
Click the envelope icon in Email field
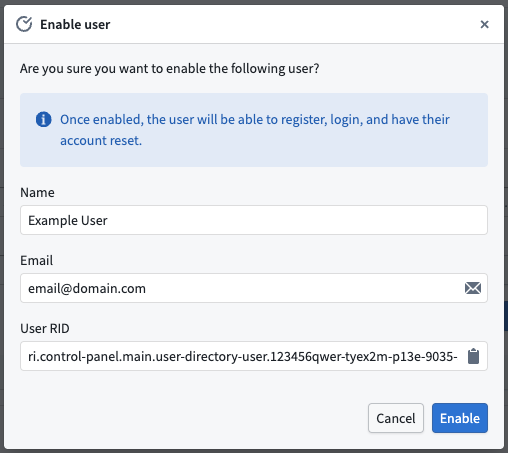[473, 288]
